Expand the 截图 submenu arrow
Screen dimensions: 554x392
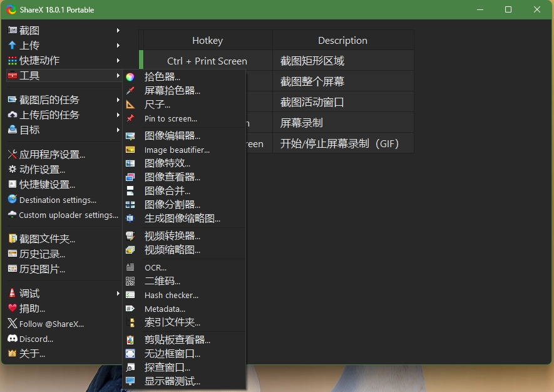[x=118, y=30]
